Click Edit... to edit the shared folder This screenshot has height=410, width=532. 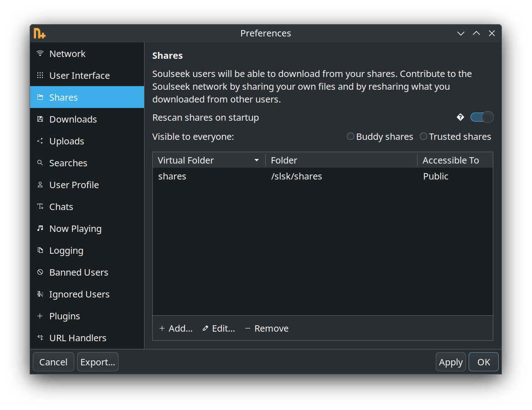pyautogui.click(x=219, y=328)
